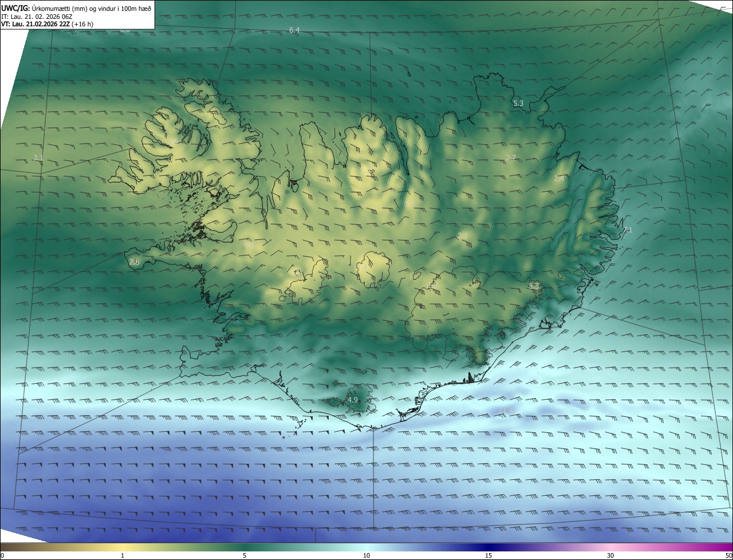This screenshot has width=733, height=560.
Task: Click the 2.8 value label on the western peninsula
Action: click(135, 262)
